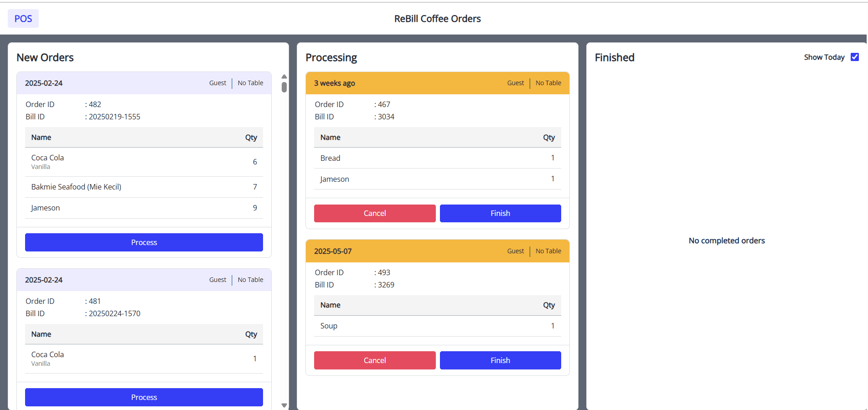868x410 pixels.
Task: Cancel processing order 467
Action: point(374,213)
